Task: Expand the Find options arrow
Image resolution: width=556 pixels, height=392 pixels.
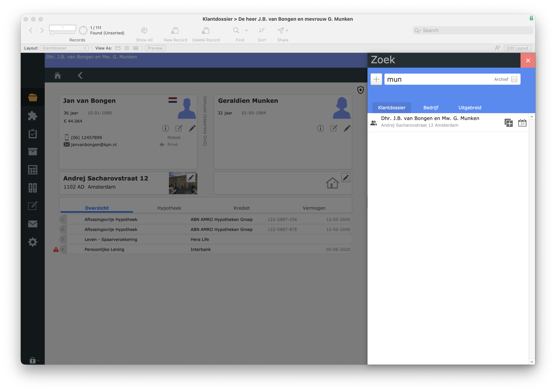Action: (246, 31)
